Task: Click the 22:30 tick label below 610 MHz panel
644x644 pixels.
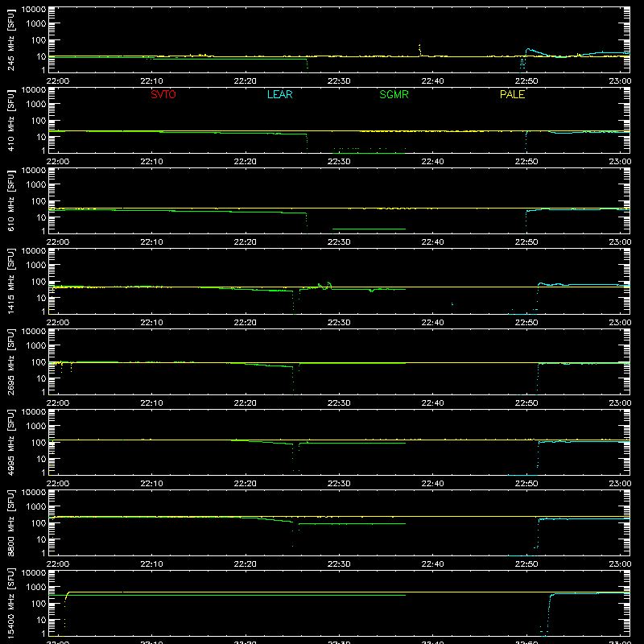Action: coord(339,242)
